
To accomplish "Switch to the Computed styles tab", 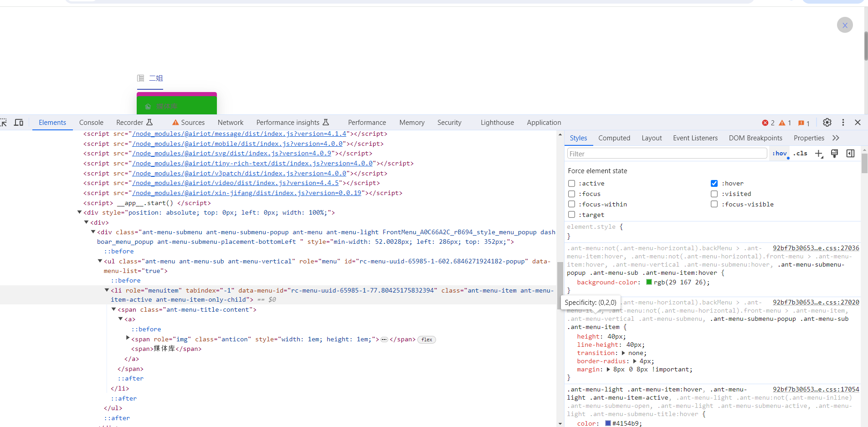I will [x=614, y=138].
